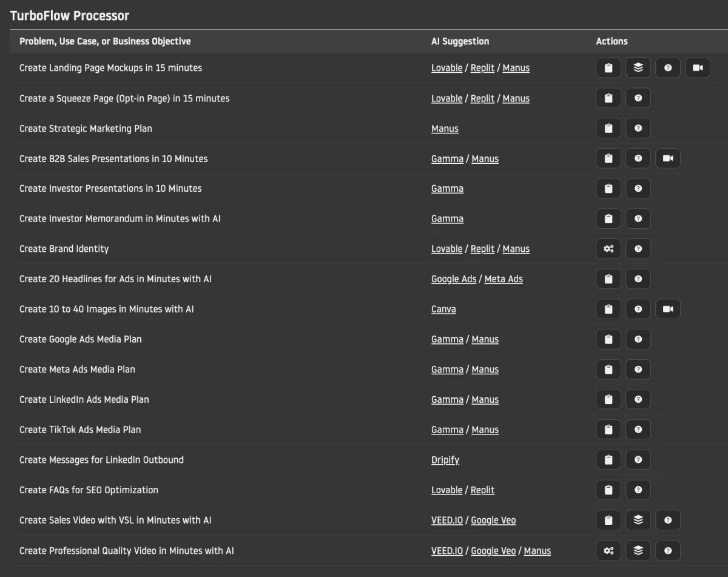Click clipboard icon for B2B Sales Presentations row
The height and width of the screenshot is (577, 728).
(x=608, y=158)
